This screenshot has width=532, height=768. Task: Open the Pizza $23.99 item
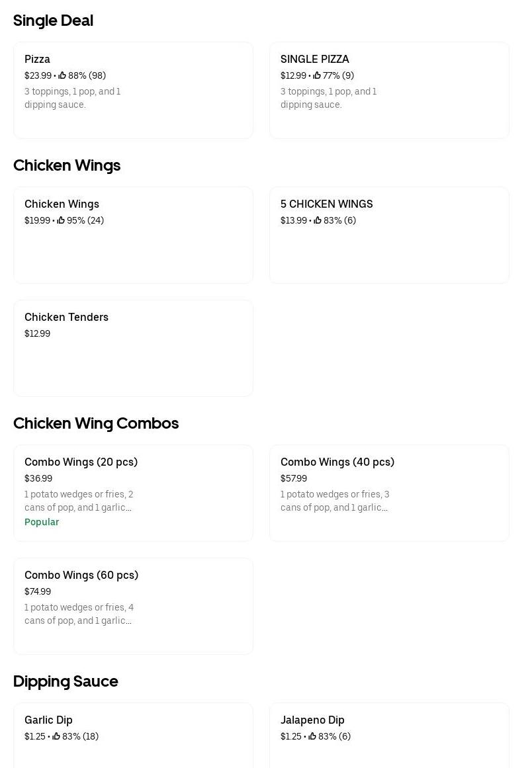coord(133,90)
